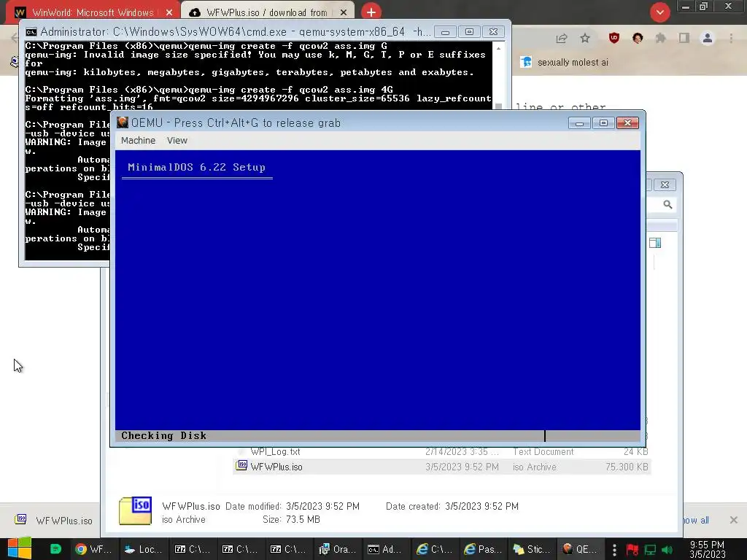The image size is (747, 560).
Task: Switch to QEMU taskbar button
Action: click(579, 549)
